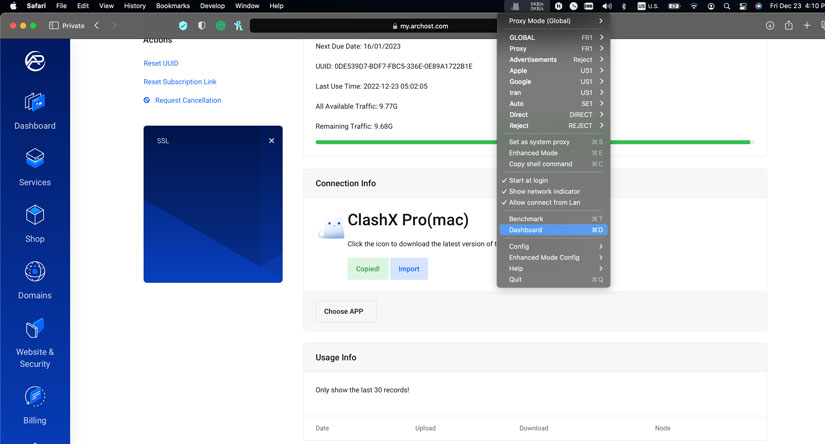Toggle Start at login option
This screenshot has height=444, width=825.
pyautogui.click(x=554, y=180)
